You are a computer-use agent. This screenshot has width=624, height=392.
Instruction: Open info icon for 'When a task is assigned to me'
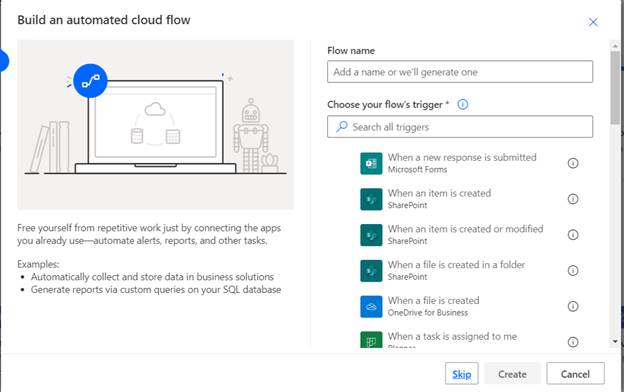(x=573, y=342)
